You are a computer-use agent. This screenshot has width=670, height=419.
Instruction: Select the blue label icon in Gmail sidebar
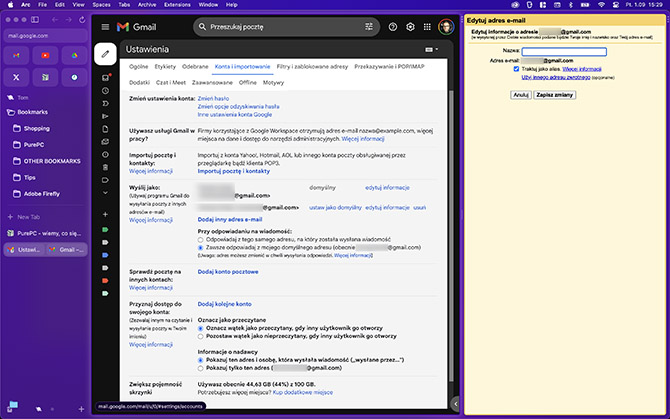(x=105, y=255)
